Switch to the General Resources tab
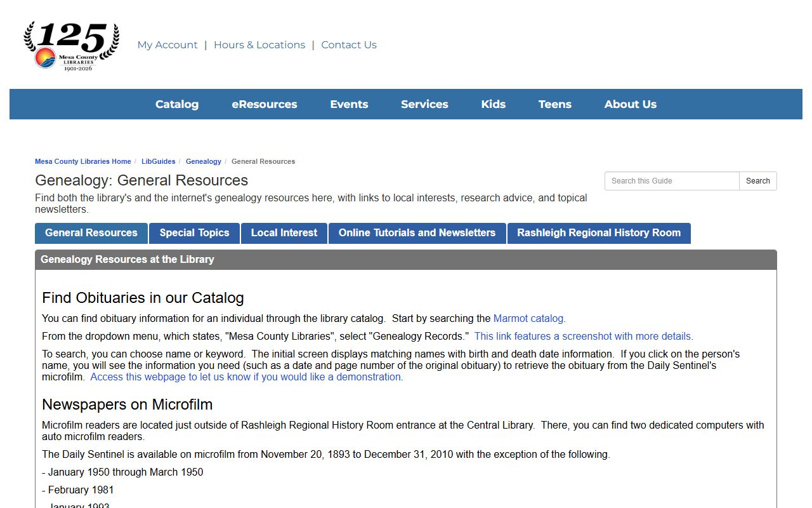812x508 pixels. [91, 233]
